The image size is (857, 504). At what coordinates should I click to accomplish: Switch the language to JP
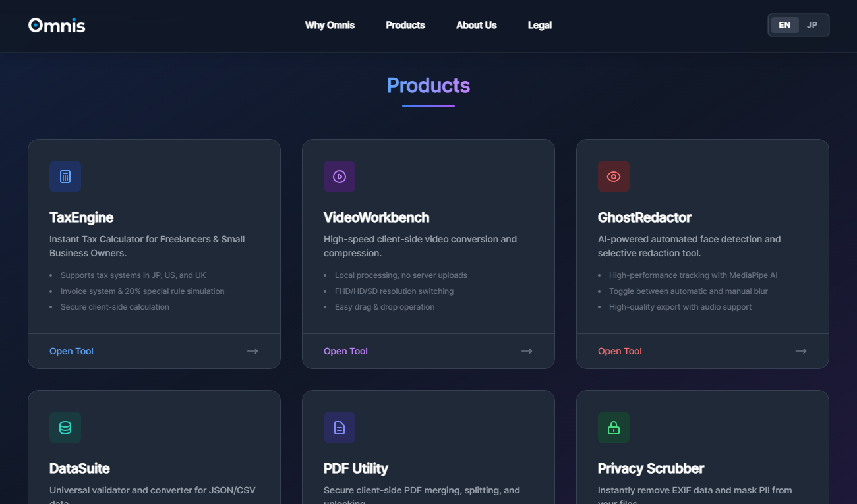812,24
